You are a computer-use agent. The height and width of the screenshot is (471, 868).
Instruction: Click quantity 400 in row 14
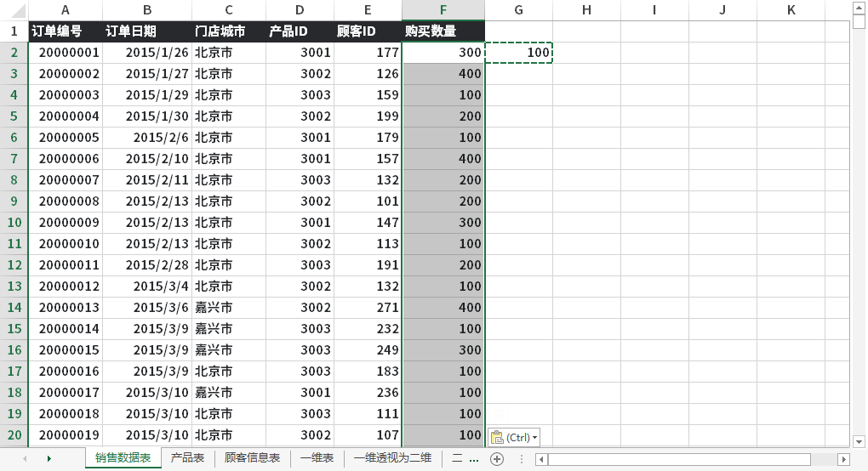(443, 308)
